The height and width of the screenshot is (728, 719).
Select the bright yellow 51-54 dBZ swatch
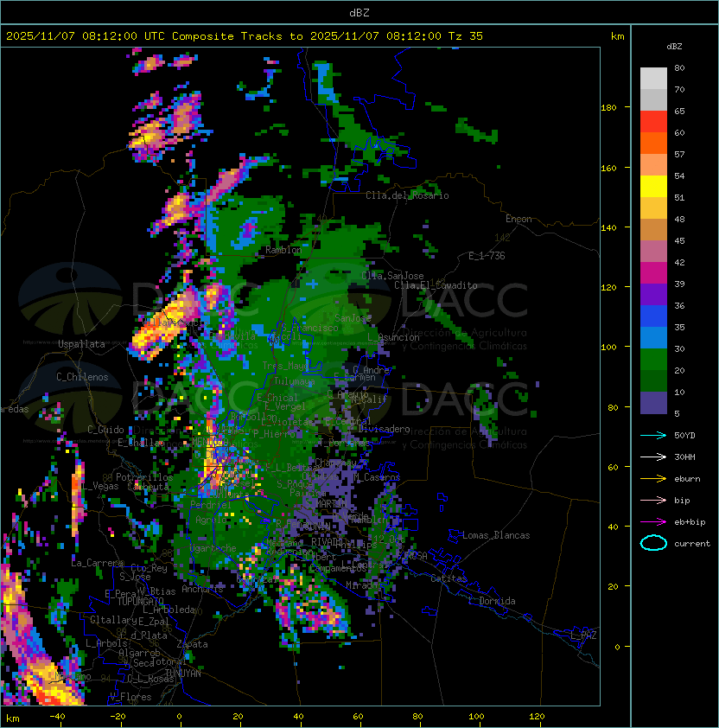point(653,187)
